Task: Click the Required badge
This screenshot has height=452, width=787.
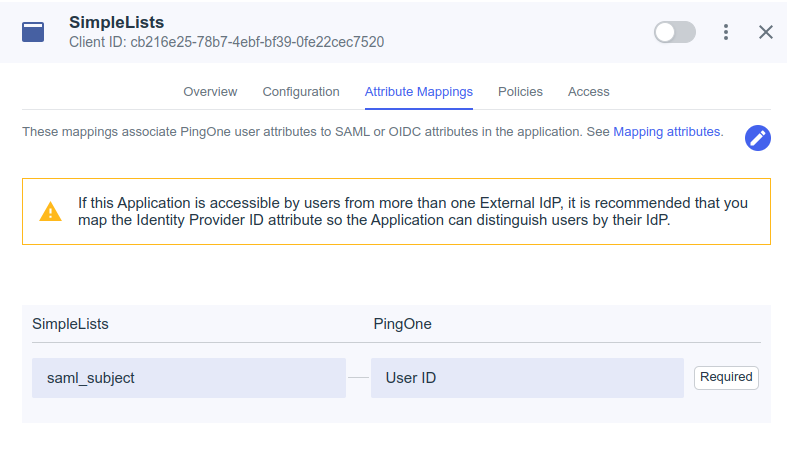Action: [726, 377]
